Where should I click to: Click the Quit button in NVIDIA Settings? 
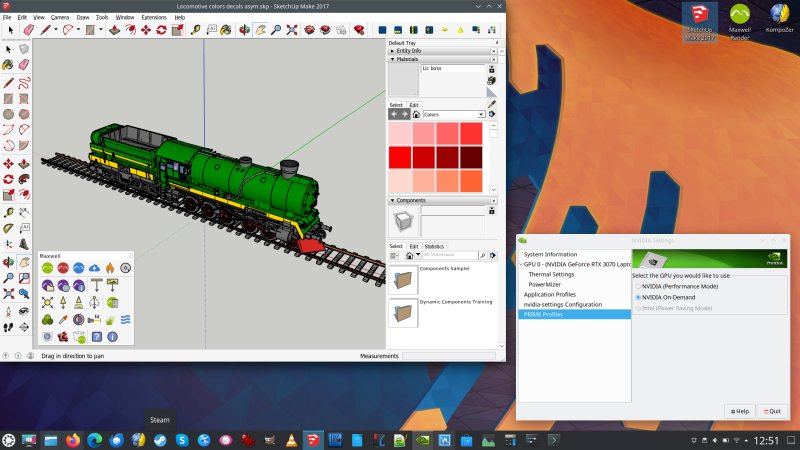pos(770,410)
